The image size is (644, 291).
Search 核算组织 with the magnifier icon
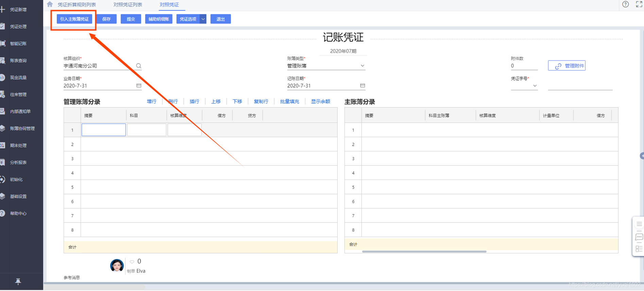click(139, 66)
